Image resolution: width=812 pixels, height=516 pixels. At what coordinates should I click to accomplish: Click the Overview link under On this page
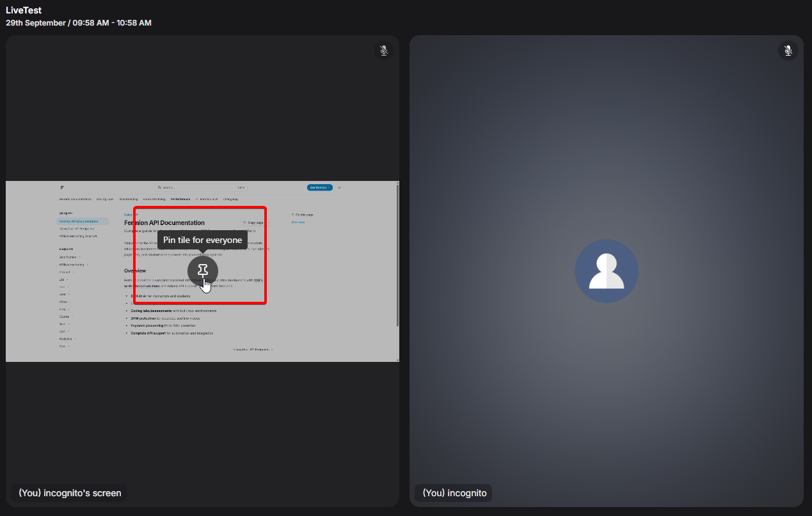298,222
